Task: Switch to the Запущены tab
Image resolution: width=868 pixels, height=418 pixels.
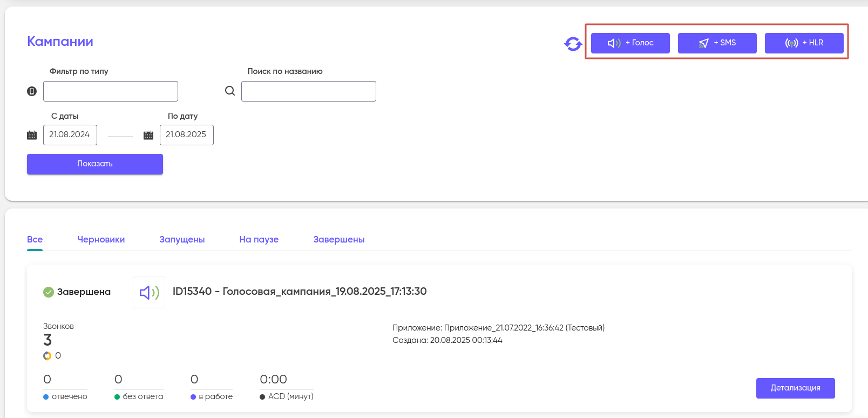Action: coord(182,240)
